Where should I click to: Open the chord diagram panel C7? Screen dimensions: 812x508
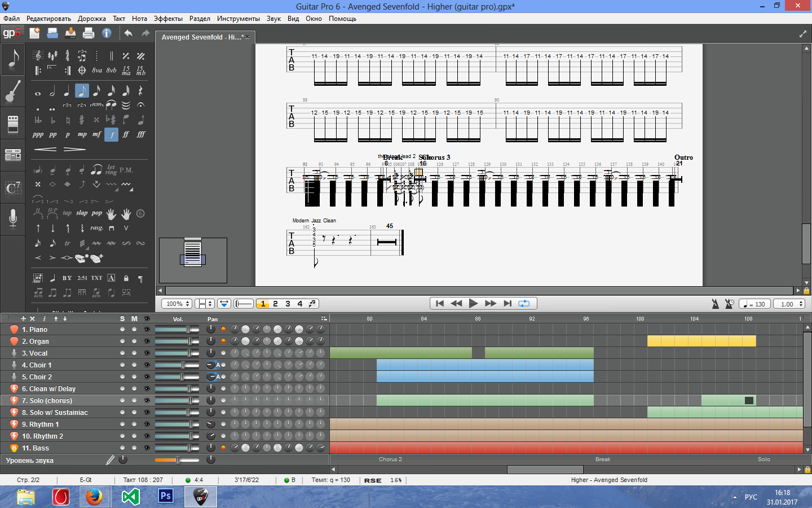(x=12, y=188)
